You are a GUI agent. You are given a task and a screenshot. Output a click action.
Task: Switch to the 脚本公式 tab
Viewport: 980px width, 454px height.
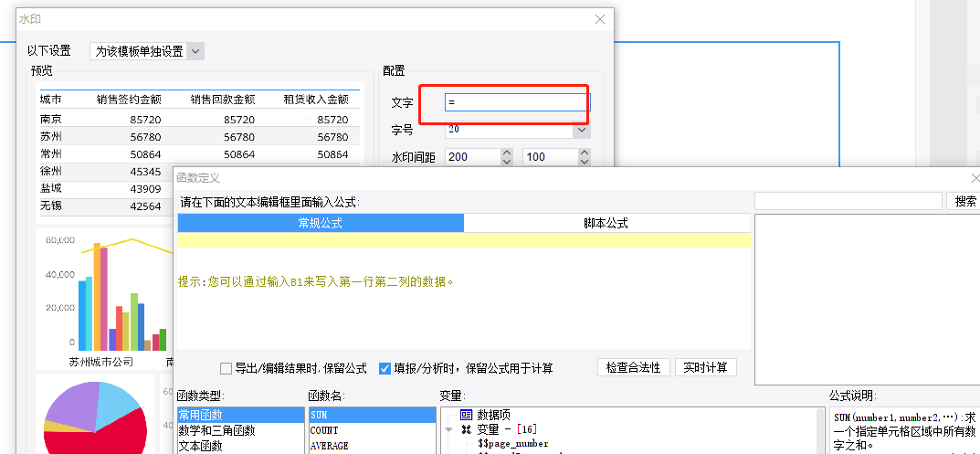606,223
